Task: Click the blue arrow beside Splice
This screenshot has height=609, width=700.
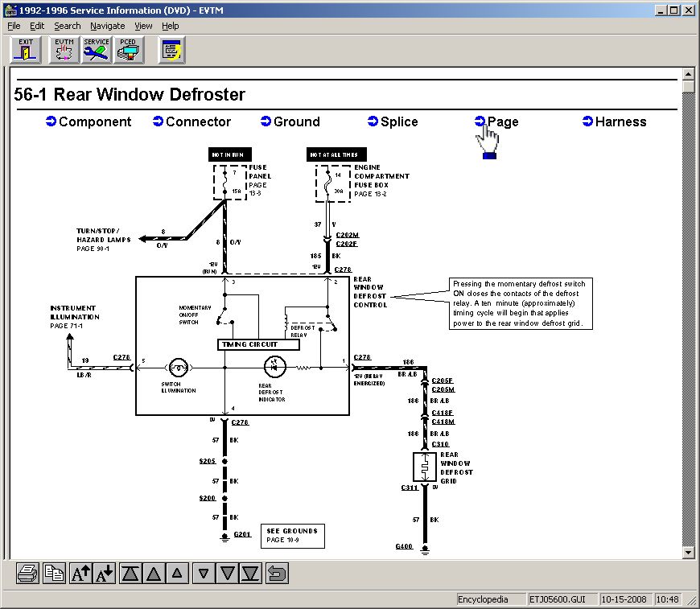Action: pos(373,121)
